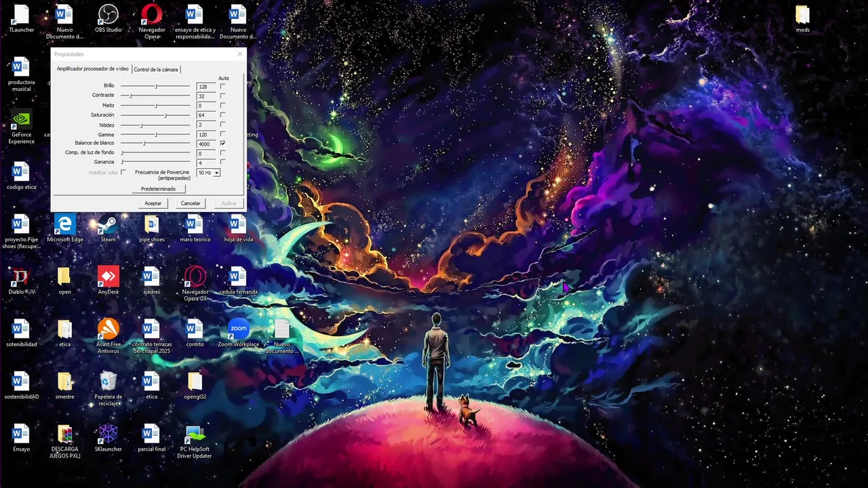
Task: Enable Auto checkbox for Gamma
Action: click(x=222, y=134)
